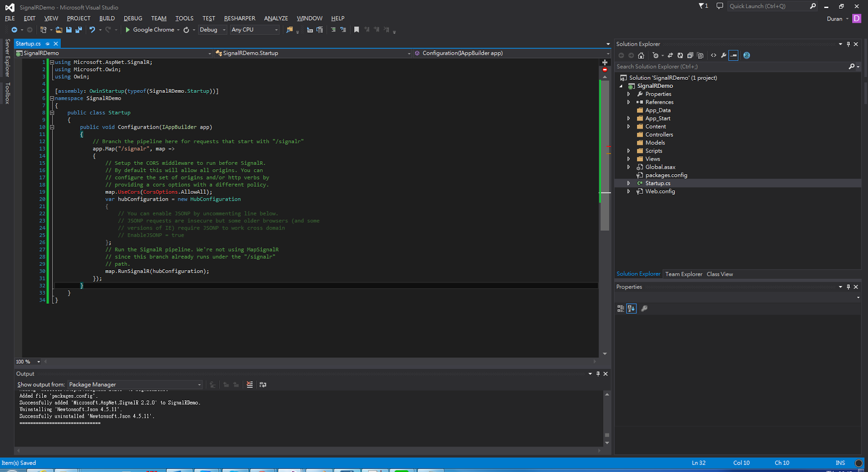Click the Toggle Word Wrap icon in Output
The width and height of the screenshot is (868, 472).
(263, 385)
